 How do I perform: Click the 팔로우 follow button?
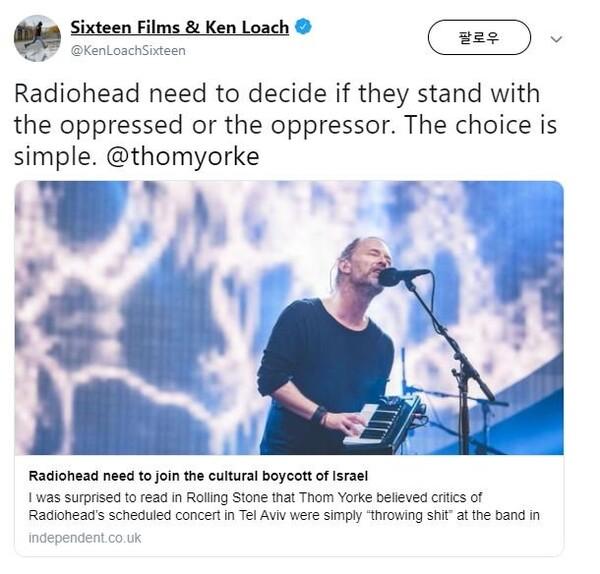tap(479, 38)
